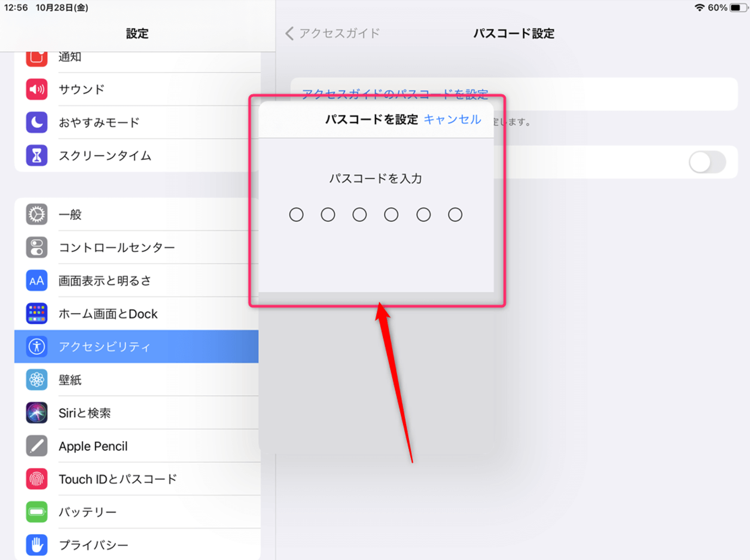This screenshot has height=560, width=750.
Task: Tap the Touch ID fingerprint icon
Action: 37,479
